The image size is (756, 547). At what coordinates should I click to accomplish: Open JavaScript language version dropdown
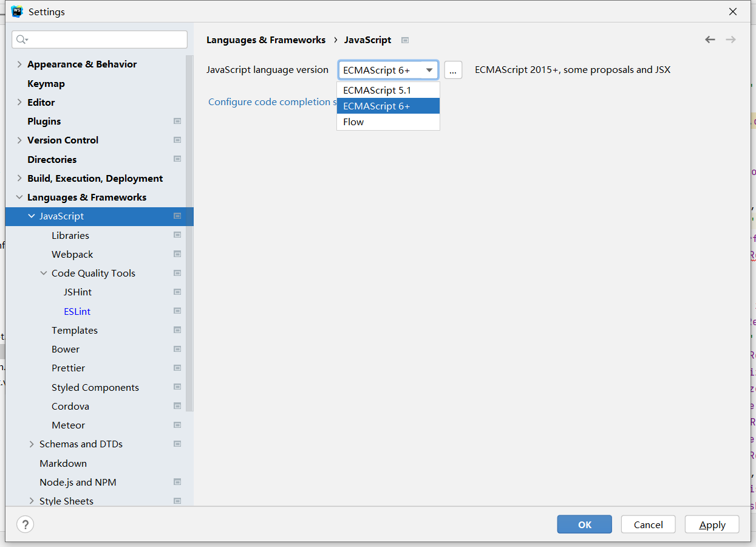(388, 70)
